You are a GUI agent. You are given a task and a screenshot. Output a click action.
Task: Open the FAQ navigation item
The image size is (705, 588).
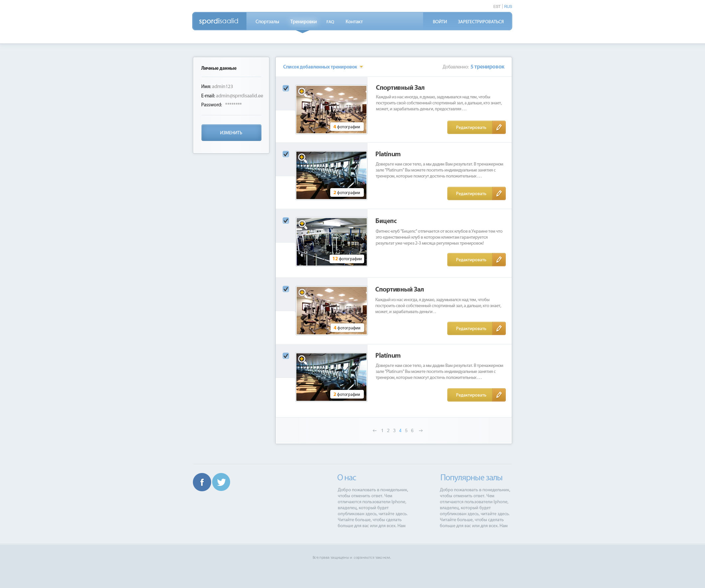click(x=330, y=22)
